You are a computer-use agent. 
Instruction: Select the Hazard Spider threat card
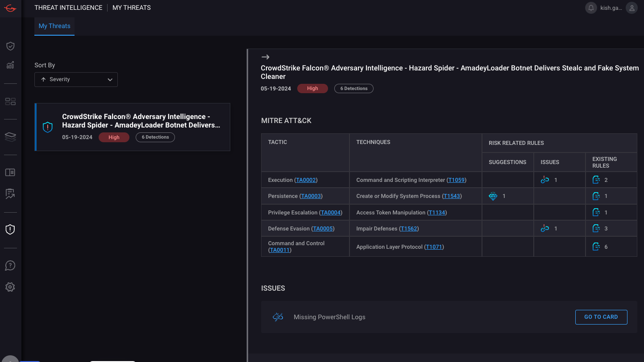133,127
